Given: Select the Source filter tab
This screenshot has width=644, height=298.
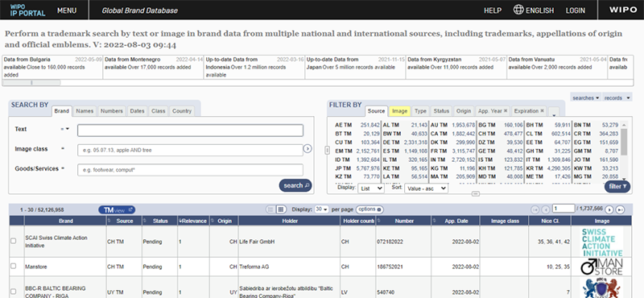Looking at the screenshot, I should point(376,111).
